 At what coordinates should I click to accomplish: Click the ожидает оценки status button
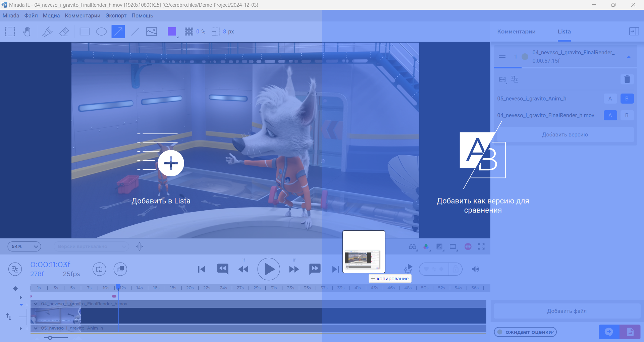tap(525, 332)
